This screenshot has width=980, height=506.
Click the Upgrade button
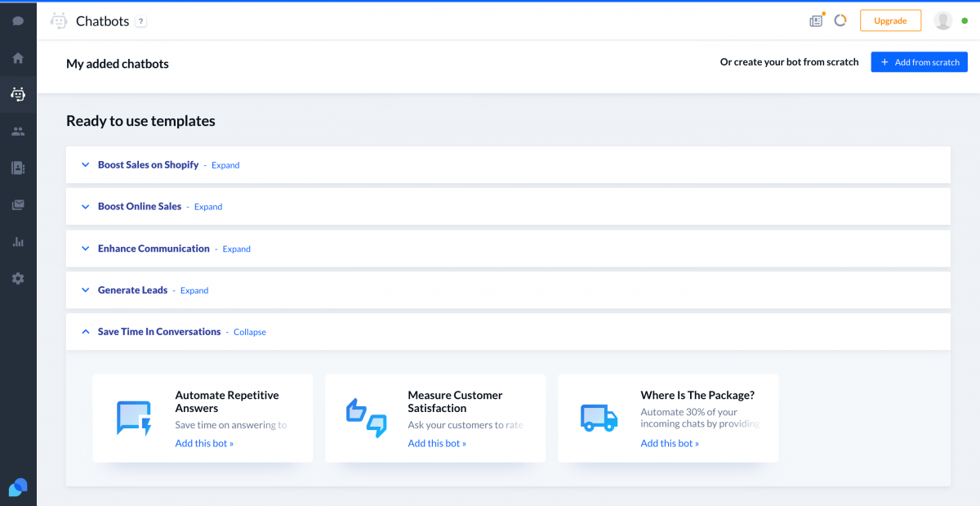(x=890, y=21)
